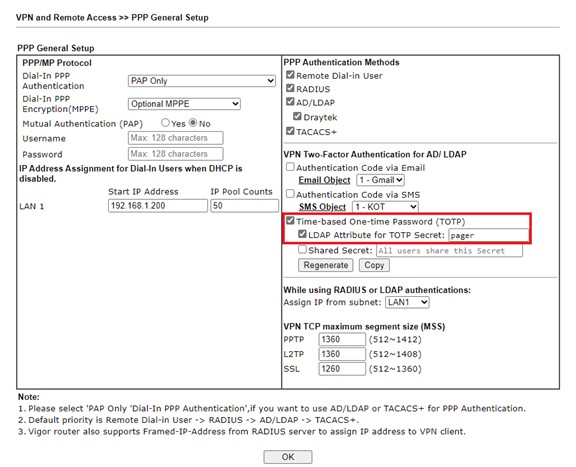The image size is (576, 467).
Task: Open the Email Object dropdown
Action: click(x=381, y=180)
